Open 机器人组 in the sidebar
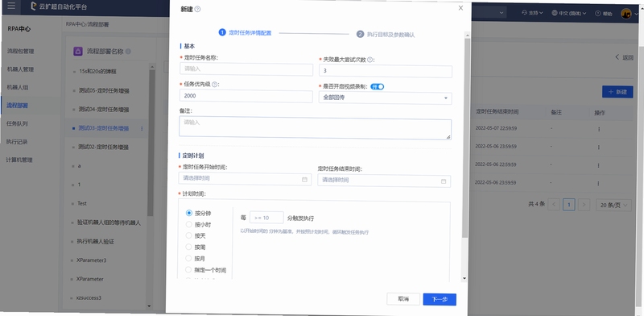The height and width of the screenshot is (316, 644). 17,88
